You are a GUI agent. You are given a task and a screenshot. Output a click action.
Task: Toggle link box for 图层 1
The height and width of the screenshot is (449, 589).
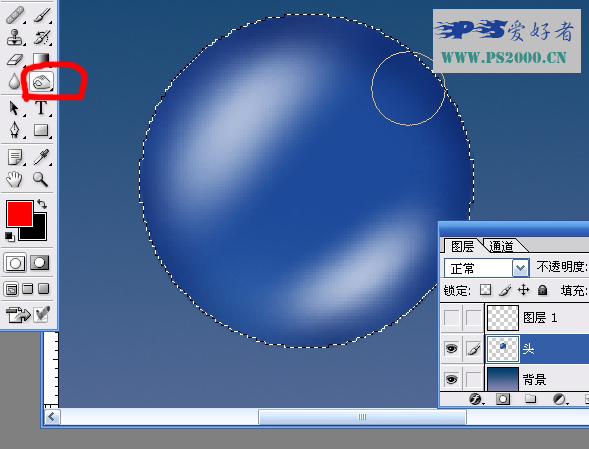tap(473, 318)
